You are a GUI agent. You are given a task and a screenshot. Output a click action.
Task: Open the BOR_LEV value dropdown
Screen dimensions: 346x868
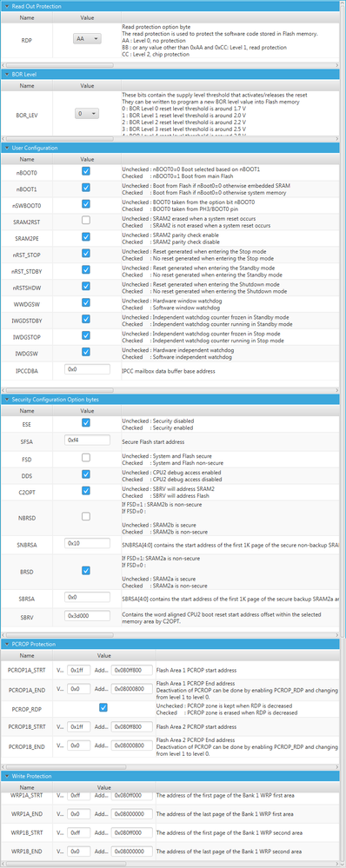click(x=87, y=114)
